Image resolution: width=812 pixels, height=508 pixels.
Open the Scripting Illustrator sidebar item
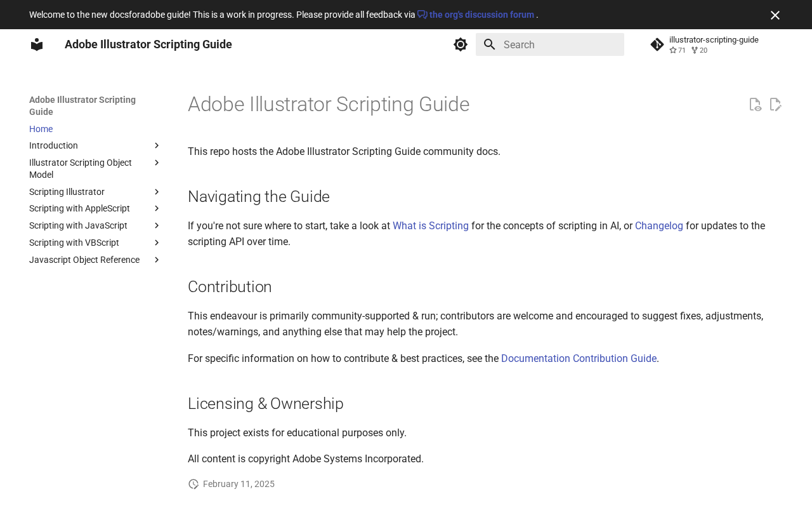click(67, 192)
